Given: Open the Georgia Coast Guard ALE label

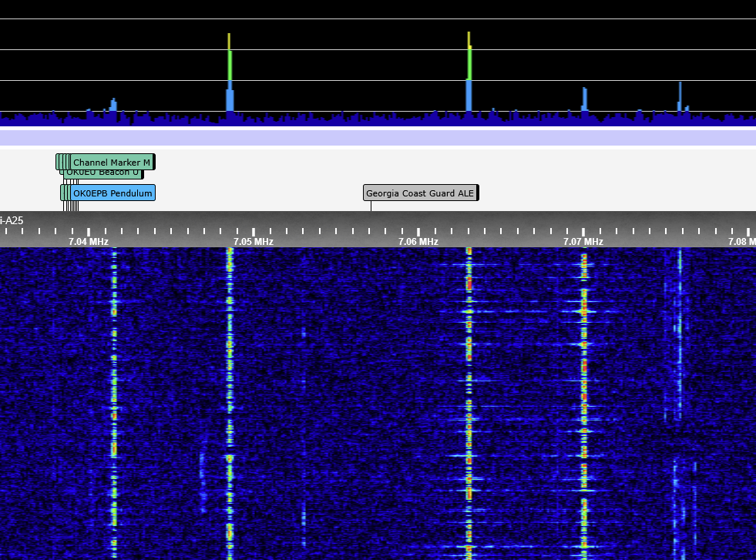Looking at the screenshot, I should [x=420, y=193].
